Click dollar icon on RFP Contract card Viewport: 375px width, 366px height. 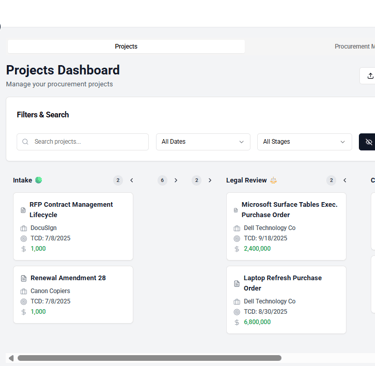[x=23, y=249]
